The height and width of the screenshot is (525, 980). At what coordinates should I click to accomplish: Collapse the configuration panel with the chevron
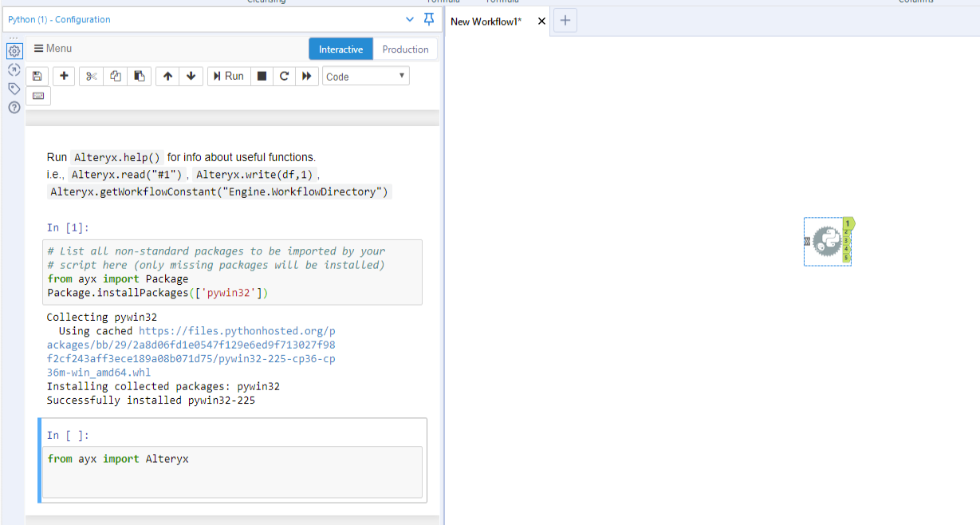point(409,19)
